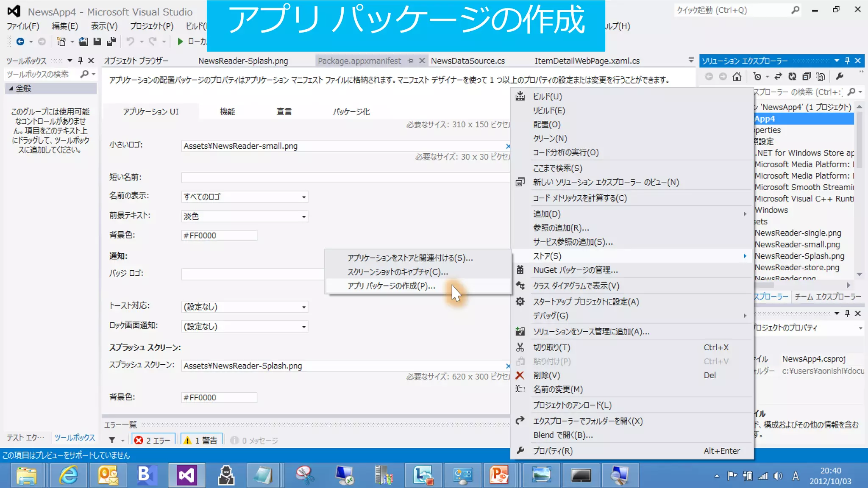This screenshot has width=868, height=488.
Task: Click the 背景色 #FF0000 field under 前景テキスト
Action: tap(219, 236)
